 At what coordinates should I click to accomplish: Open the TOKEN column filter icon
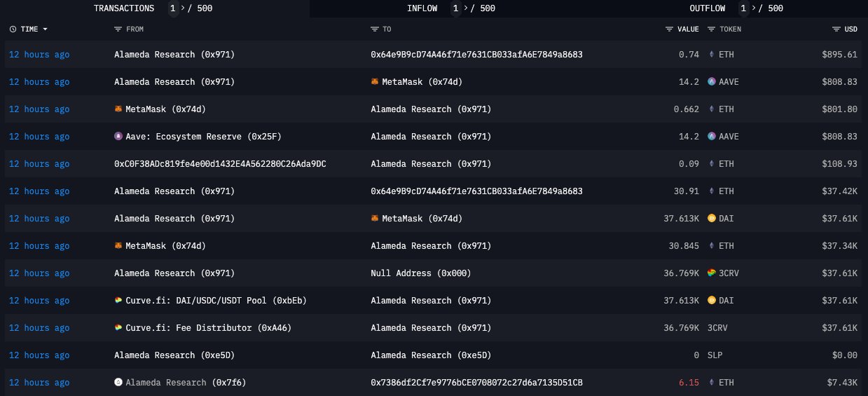[711, 29]
